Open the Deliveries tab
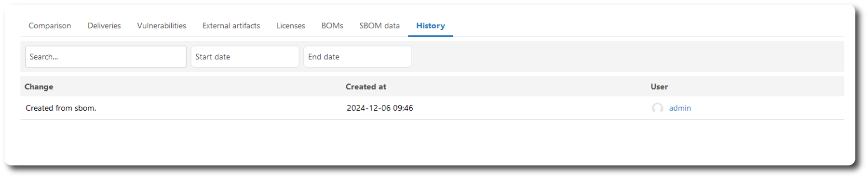The height and width of the screenshot is (178, 868). tap(104, 25)
